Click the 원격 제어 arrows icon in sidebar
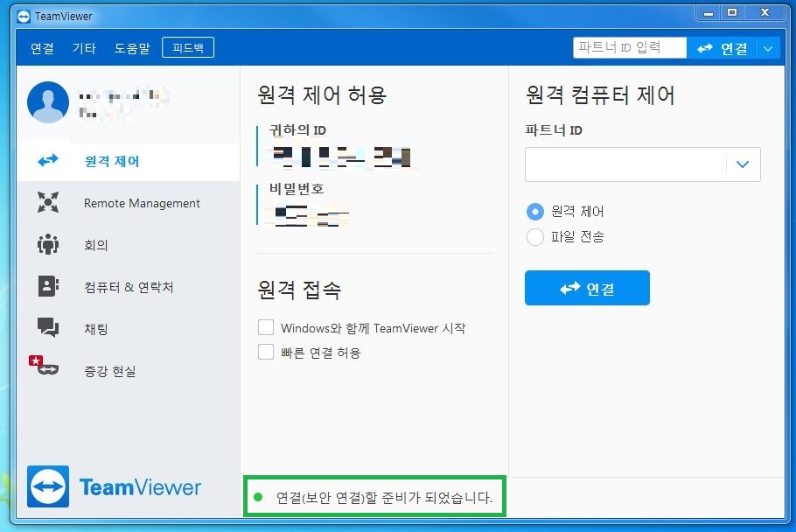Viewport: 796px width, 532px height. click(48, 161)
